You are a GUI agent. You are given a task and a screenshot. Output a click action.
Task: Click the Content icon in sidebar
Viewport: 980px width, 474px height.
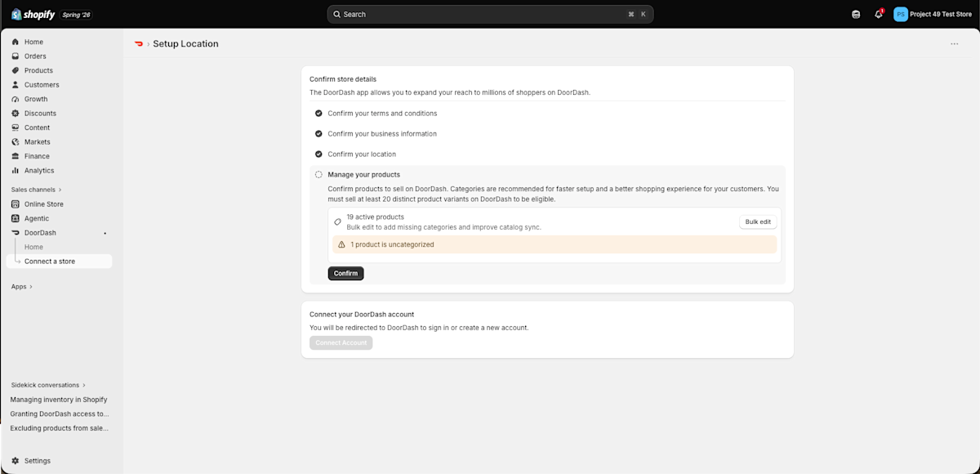[16, 127]
